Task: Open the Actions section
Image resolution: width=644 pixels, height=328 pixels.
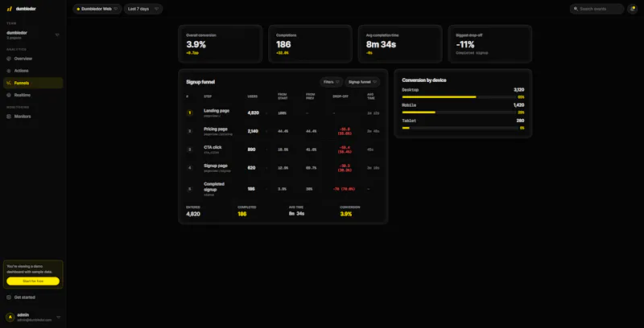Action: pos(33,71)
